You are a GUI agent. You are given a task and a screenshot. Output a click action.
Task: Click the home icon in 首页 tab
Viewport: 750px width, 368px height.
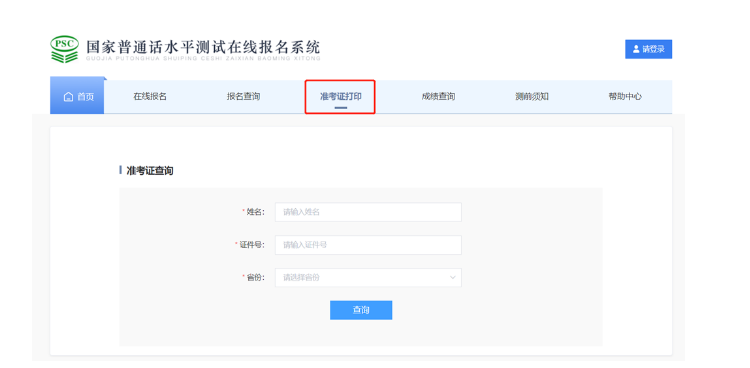tap(68, 97)
